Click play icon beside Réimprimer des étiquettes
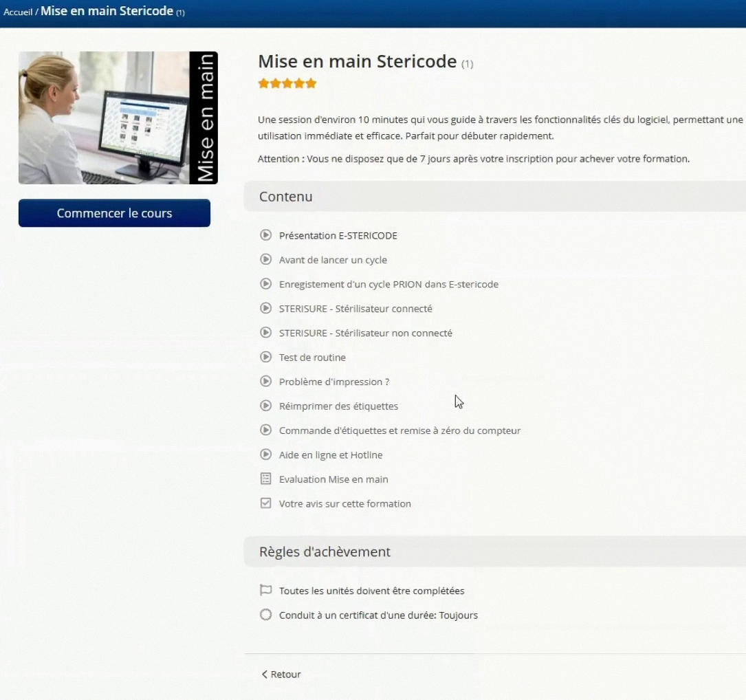Viewport: 746px width, 700px height. (x=265, y=406)
